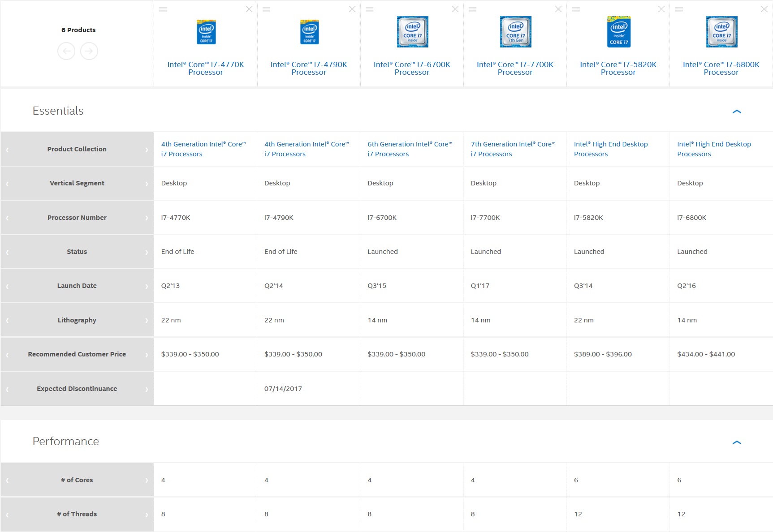773x532 pixels.
Task: Grab reorder handle of i7-7700K column
Action: (x=472, y=10)
